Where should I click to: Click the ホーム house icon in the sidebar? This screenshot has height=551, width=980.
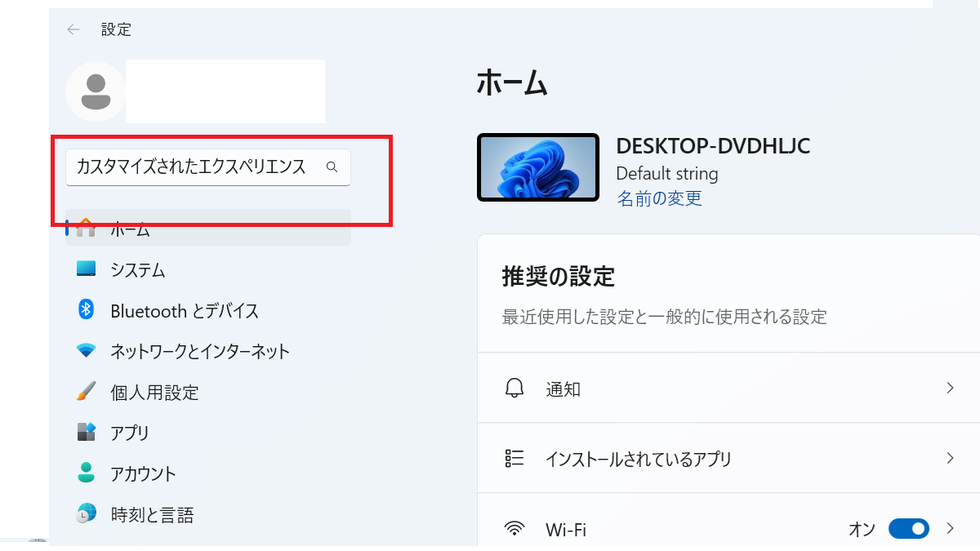[x=86, y=228]
